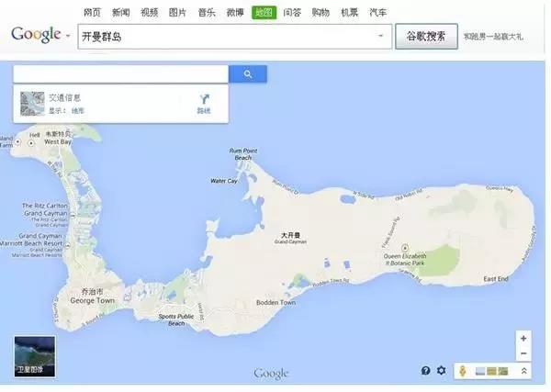551x392 pixels.
Task: Toggle satellite imagery thumbnail 卫星图像
Action: coord(35,357)
